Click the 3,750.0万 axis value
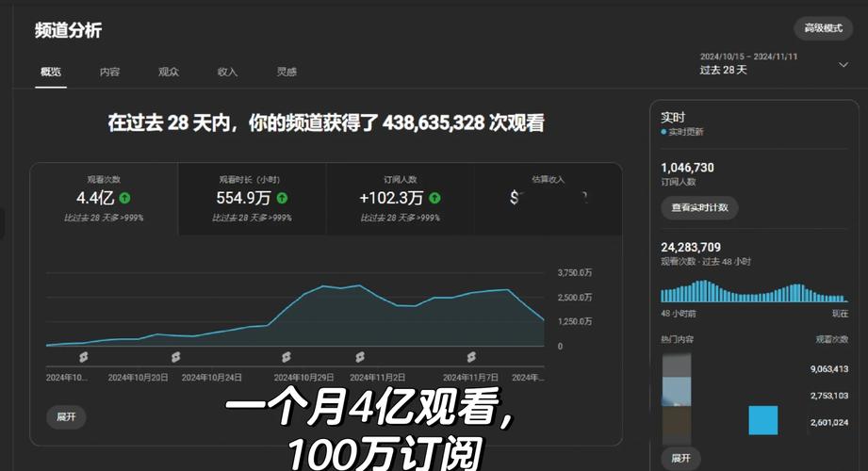The image size is (868, 471). [575, 273]
